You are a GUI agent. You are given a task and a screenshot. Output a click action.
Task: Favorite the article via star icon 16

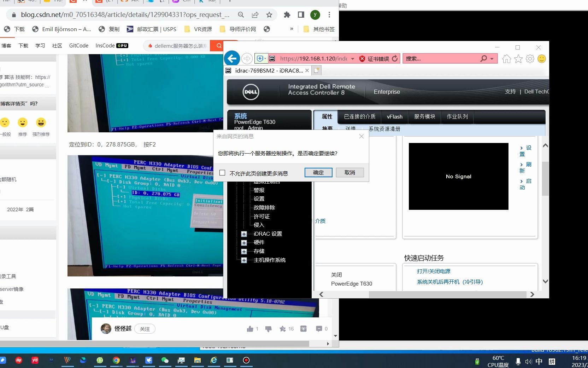tap(283, 329)
